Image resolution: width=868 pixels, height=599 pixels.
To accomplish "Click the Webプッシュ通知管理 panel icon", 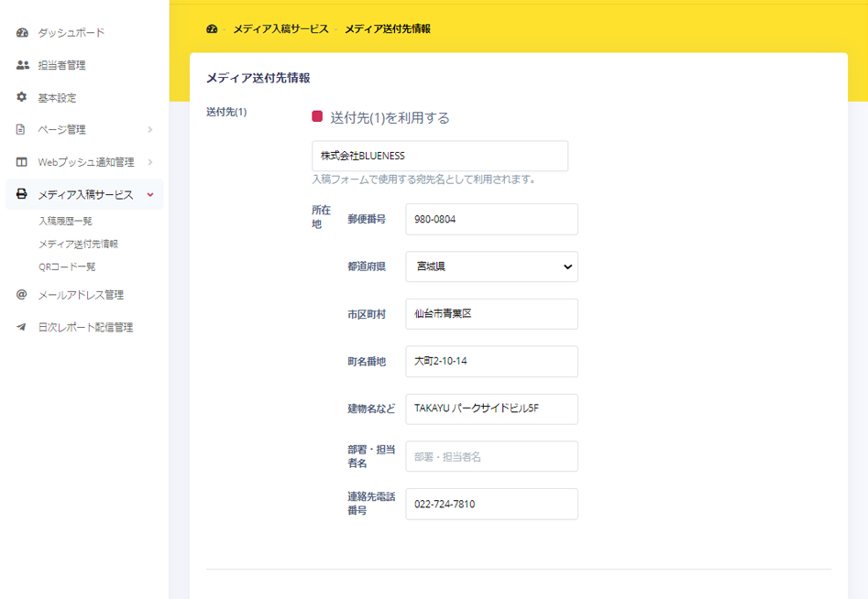I will 22,162.
